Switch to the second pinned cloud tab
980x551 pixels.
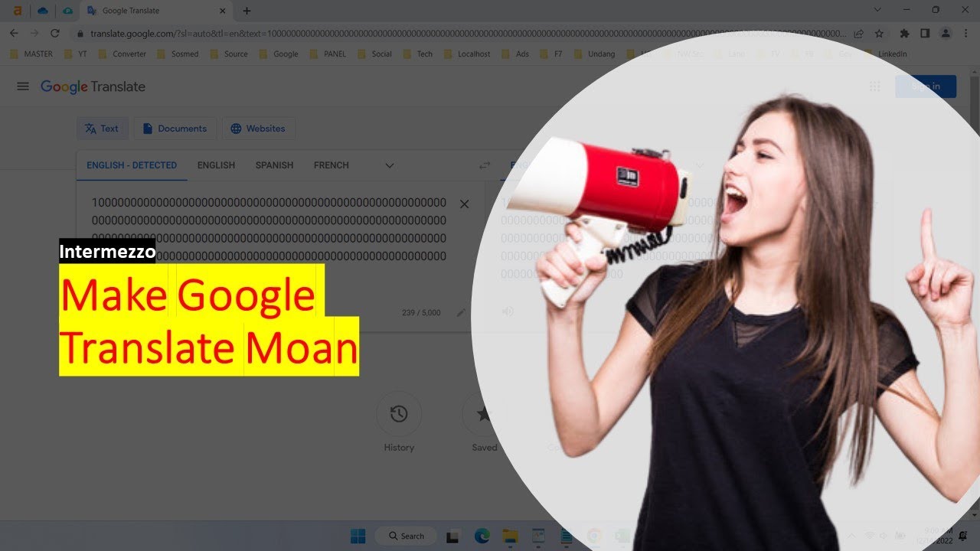43,11
